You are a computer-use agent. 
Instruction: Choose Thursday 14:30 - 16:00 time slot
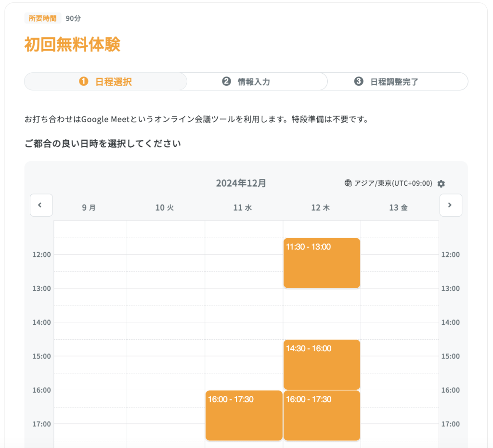pyautogui.click(x=322, y=364)
